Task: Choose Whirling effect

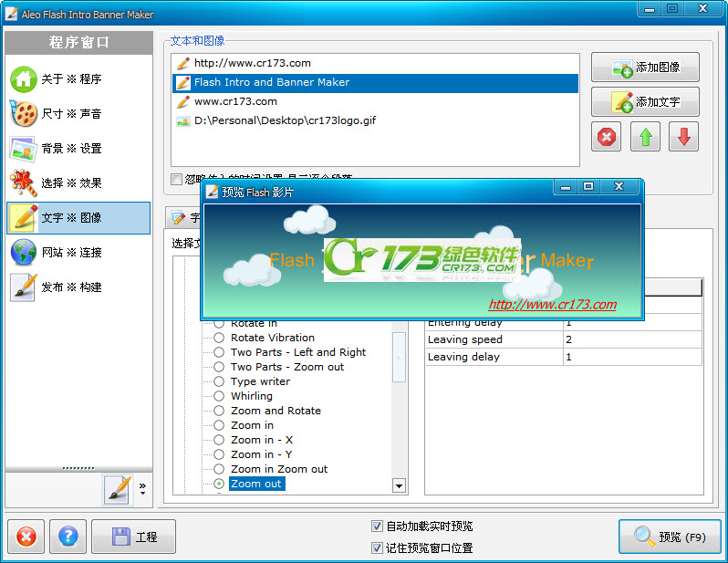Action: tap(219, 396)
